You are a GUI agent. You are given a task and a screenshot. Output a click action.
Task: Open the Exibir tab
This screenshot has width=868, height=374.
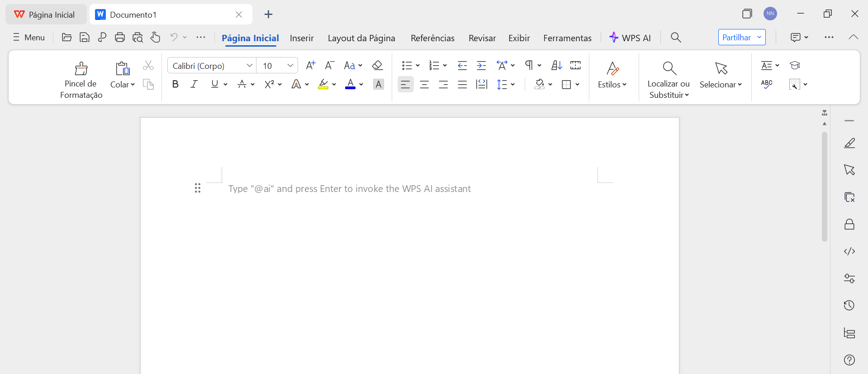click(519, 38)
